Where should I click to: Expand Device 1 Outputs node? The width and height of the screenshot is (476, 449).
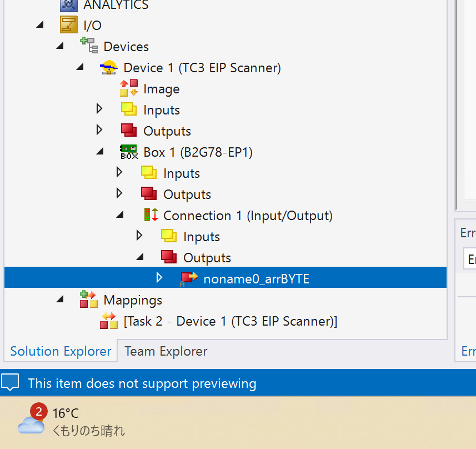99,131
